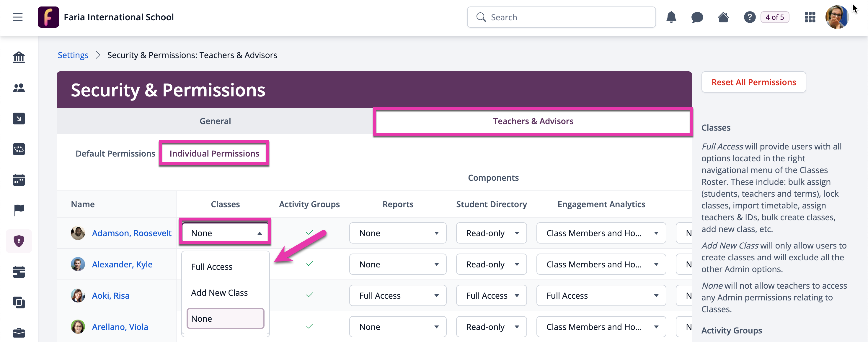Open Engagement Analytics dropdown for Adamson
Screen dimensions: 868x342
(601, 233)
